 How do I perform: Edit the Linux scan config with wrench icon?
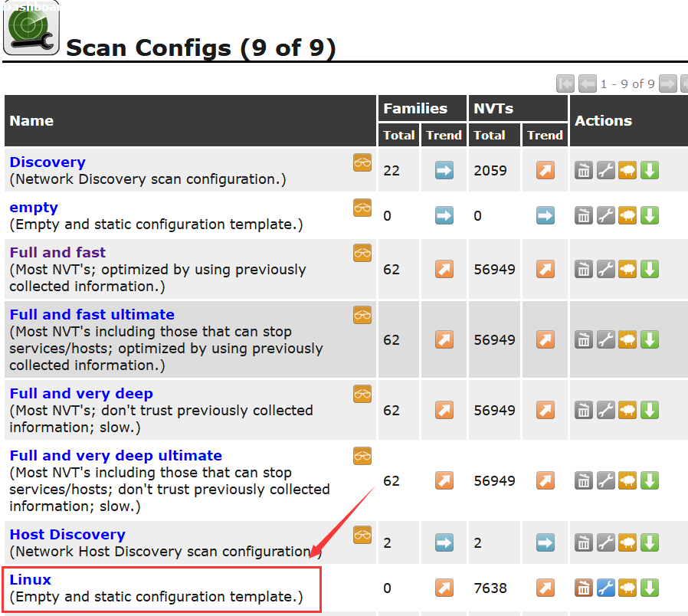(605, 588)
